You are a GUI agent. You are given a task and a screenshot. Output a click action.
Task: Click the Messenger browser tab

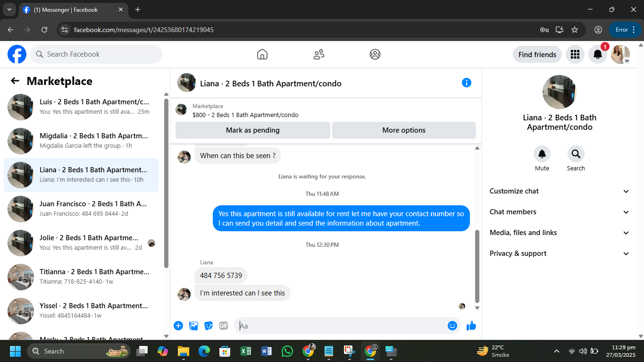click(x=73, y=9)
